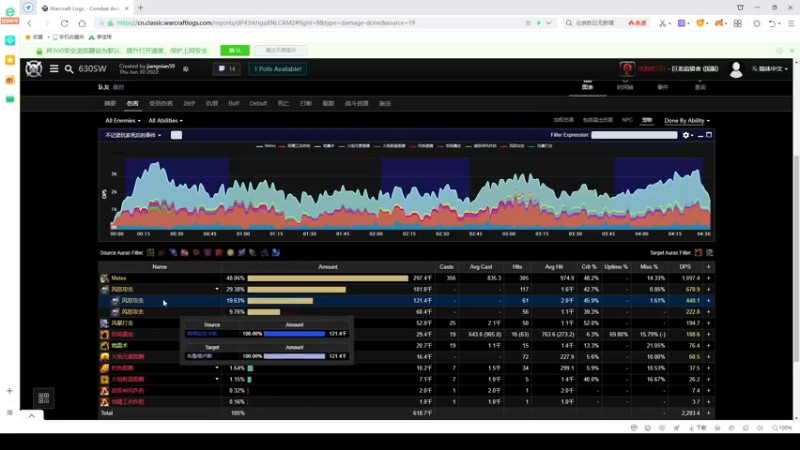Select the highlighted damage tab
Screen dimensions: 800x450
[x=133, y=104]
